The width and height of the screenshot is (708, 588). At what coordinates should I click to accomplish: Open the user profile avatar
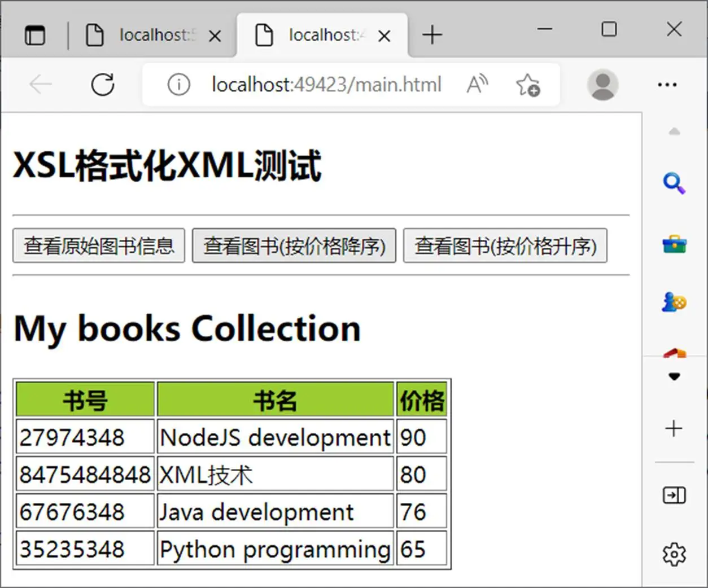pyautogui.click(x=603, y=85)
